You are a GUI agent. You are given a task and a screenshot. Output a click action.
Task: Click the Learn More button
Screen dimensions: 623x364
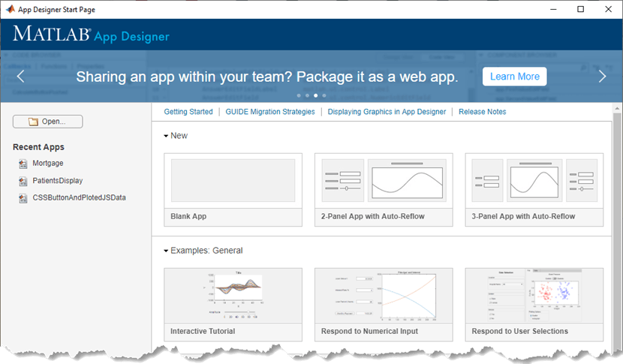(x=514, y=77)
